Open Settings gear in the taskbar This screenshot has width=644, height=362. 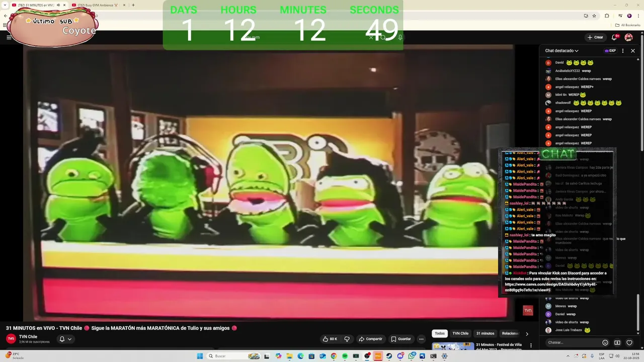tap(444, 356)
